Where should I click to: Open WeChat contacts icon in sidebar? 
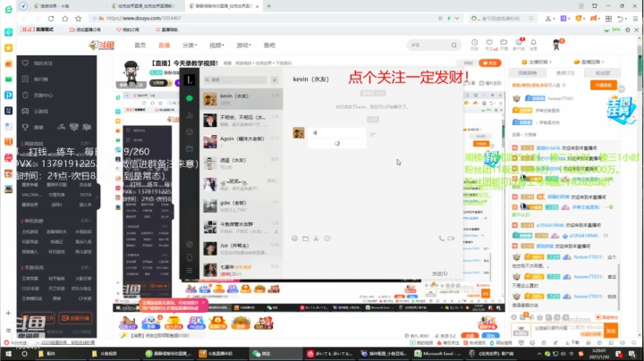pos(190,115)
